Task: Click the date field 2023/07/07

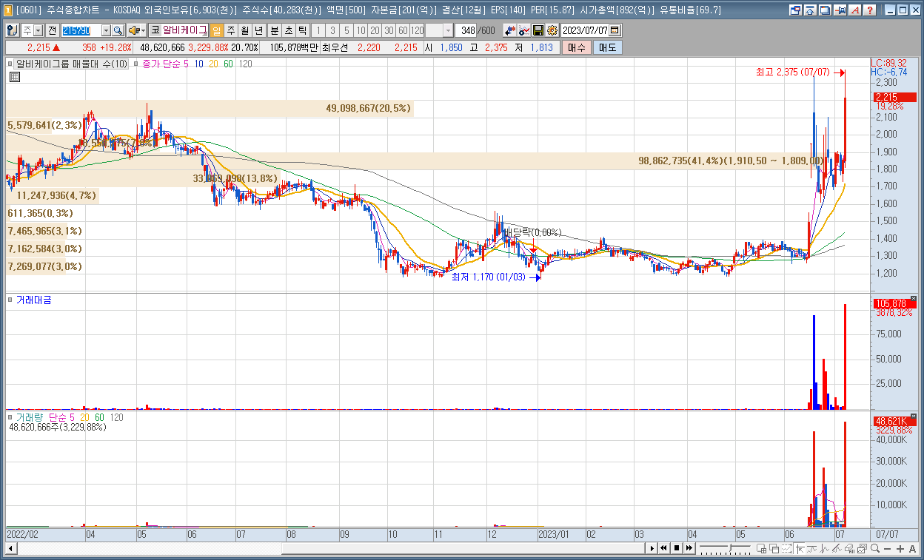Action: pyautogui.click(x=584, y=30)
